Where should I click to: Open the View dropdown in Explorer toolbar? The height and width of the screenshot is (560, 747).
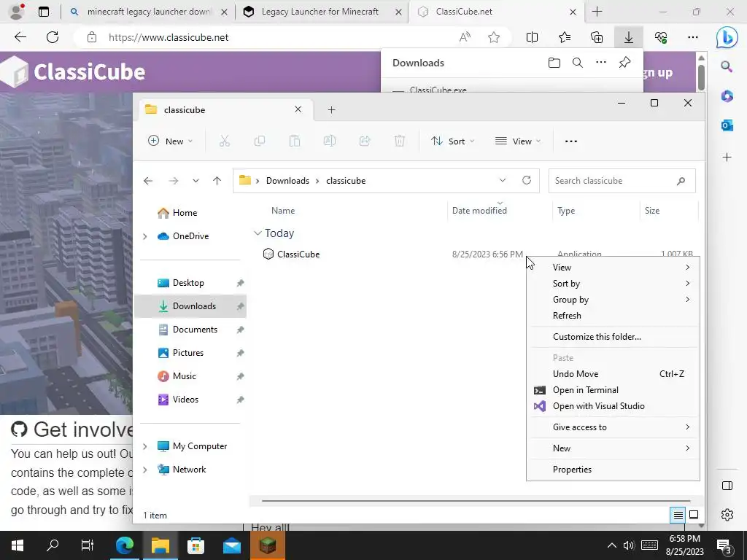(x=518, y=141)
